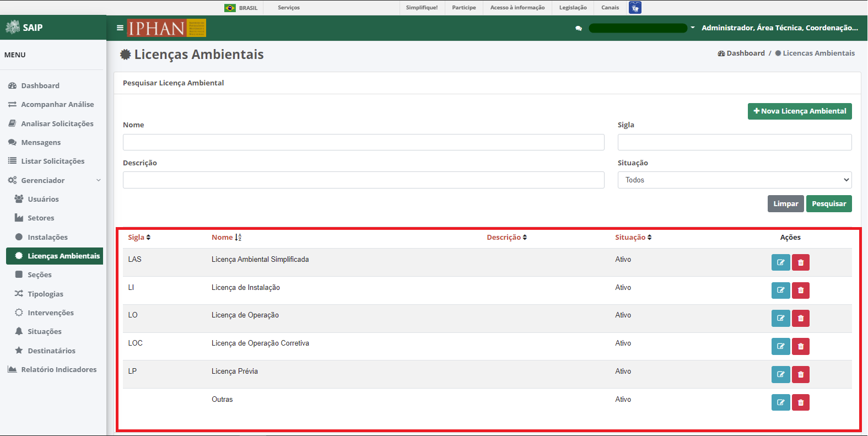Edit the Licença de Operação Corretiva row
The image size is (868, 436).
click(x=780, y=346)
